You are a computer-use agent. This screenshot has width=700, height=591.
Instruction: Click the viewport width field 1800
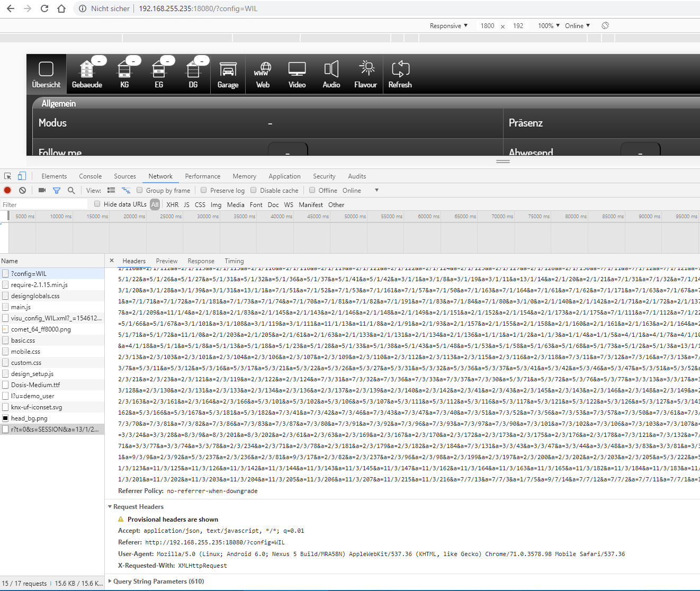pyautogui.click(x=488, y=25)
